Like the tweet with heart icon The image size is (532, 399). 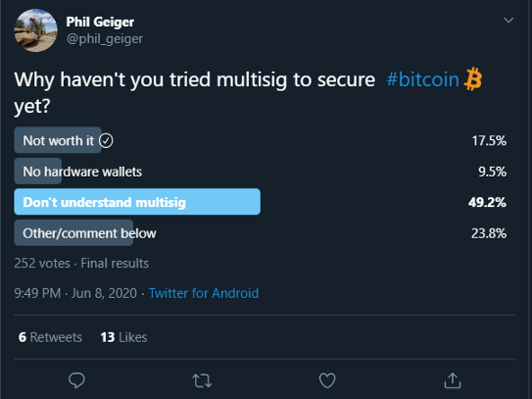[327, 380]
